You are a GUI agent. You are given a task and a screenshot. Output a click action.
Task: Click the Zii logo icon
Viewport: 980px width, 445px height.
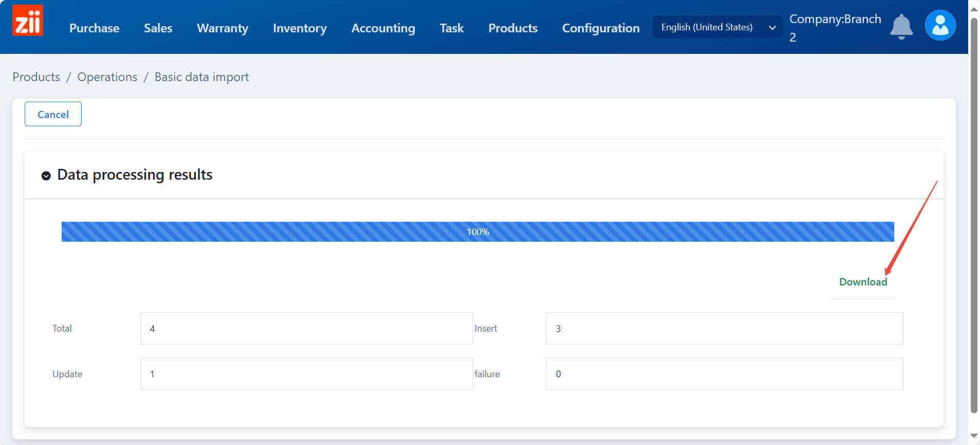[x=27, y=21]
